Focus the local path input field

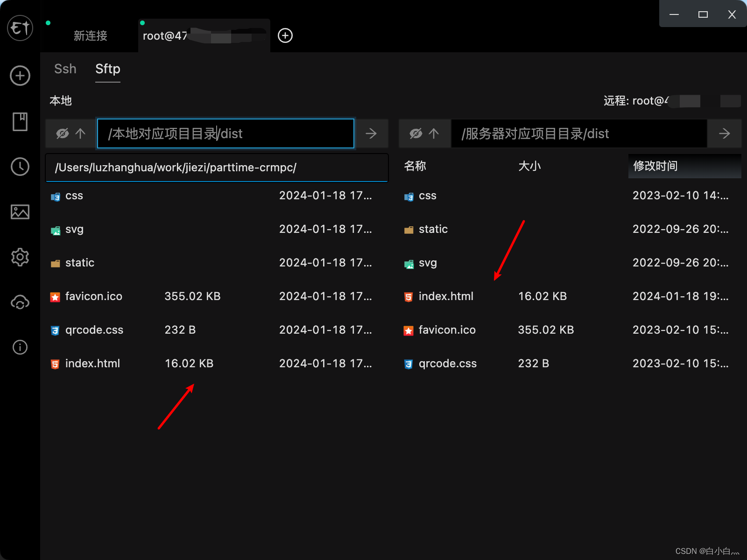tap(226, 133)
